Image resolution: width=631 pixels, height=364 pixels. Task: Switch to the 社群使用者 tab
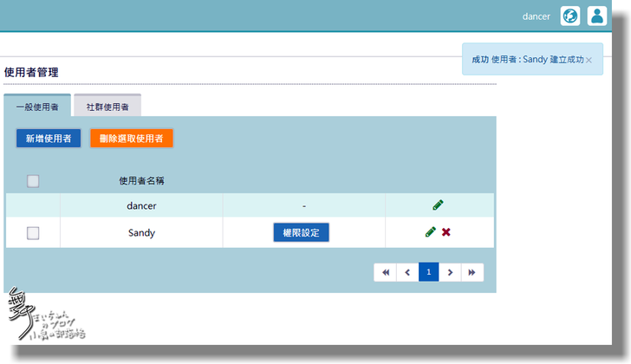tap(107, 107)
